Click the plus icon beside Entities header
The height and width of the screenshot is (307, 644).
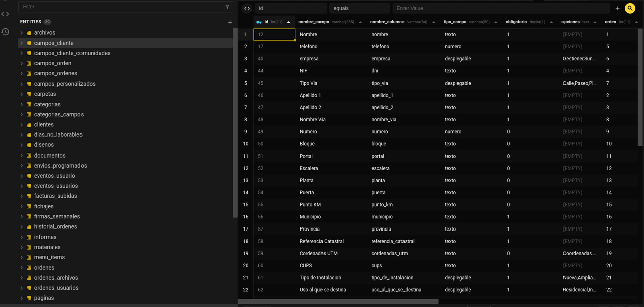[x=230, y=22]
